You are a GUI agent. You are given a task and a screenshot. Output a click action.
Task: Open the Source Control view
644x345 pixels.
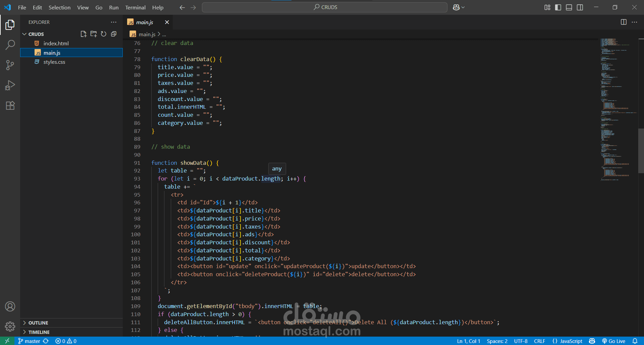click(x=10, y=65)
